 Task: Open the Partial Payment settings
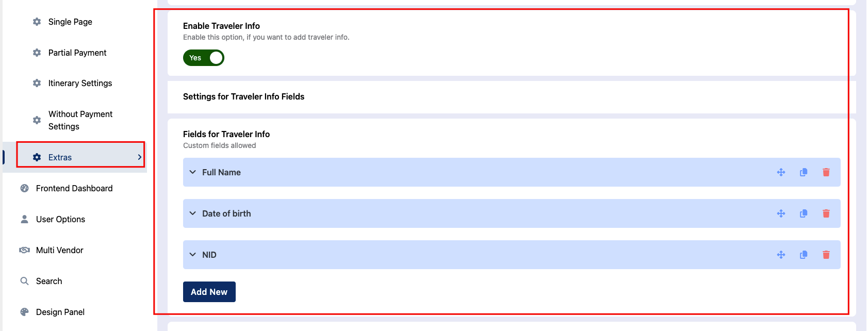point(77,53)
